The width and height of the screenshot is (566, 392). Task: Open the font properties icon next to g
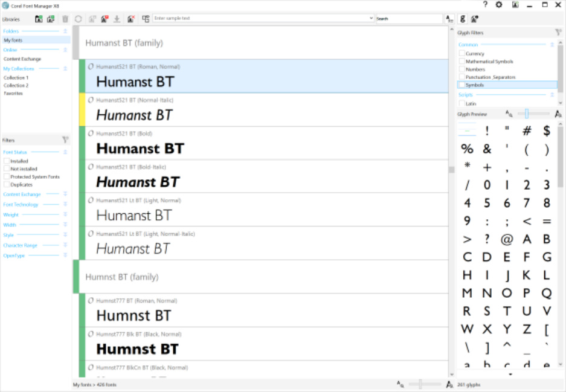pos(475,19)
